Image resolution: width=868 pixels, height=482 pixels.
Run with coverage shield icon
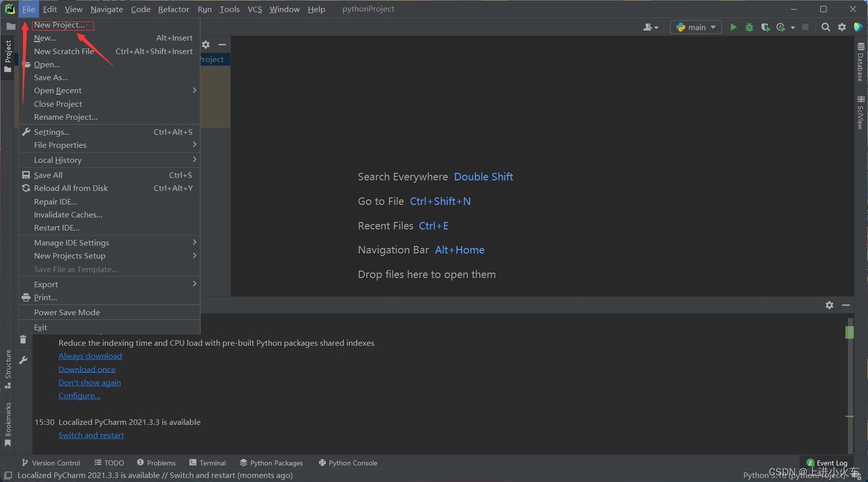765,27
